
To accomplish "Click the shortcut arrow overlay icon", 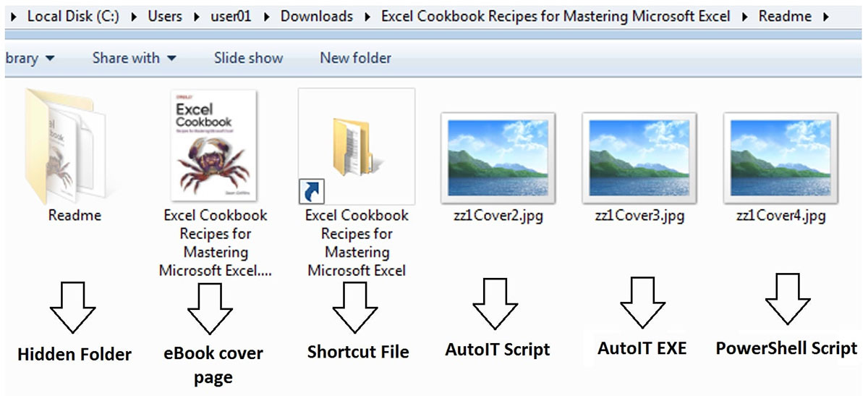I will (x=312, y=192).
